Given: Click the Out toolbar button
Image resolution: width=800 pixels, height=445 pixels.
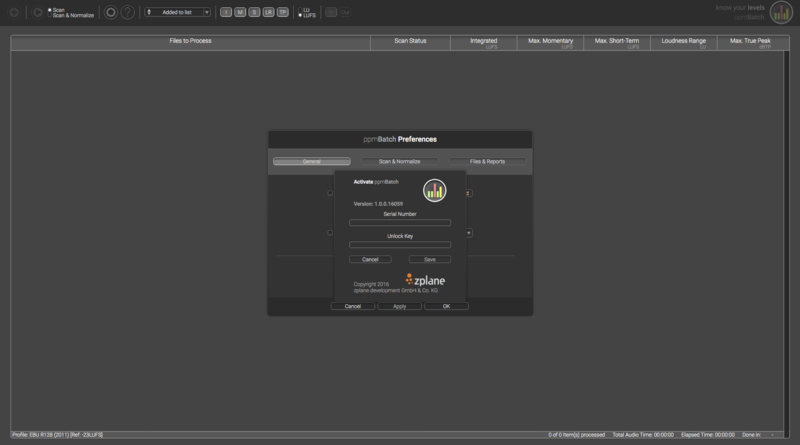Looking at the screenshot, I should click(345, 12).
